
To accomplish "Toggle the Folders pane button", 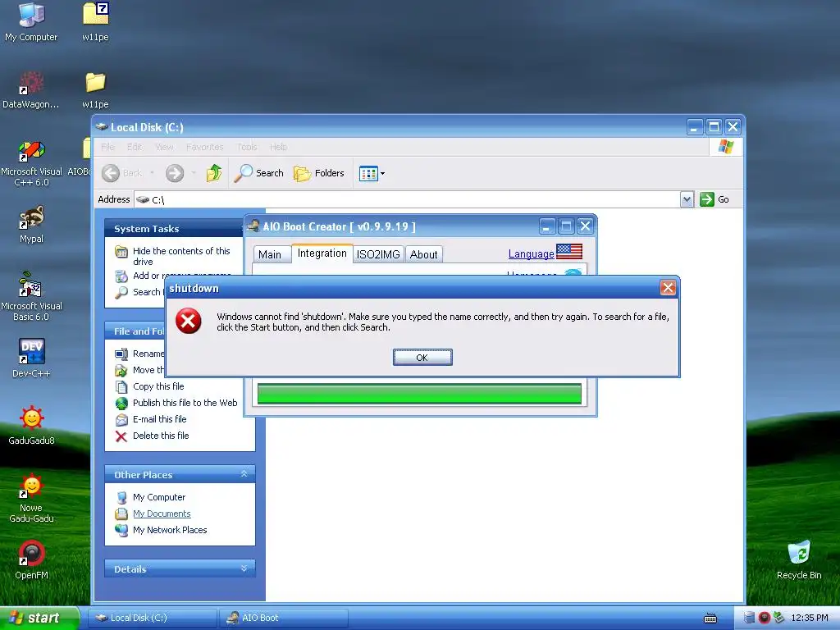I will coord(319,173).
